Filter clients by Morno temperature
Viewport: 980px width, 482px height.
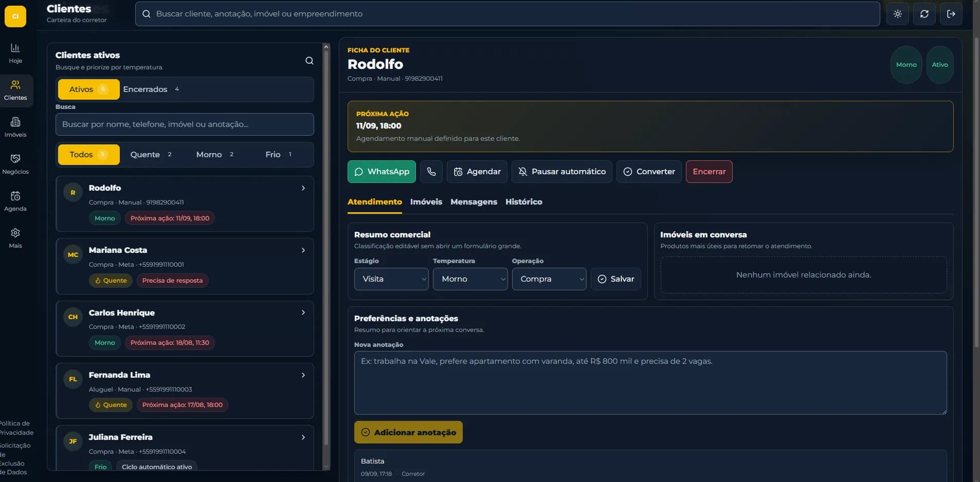[215, 155]
